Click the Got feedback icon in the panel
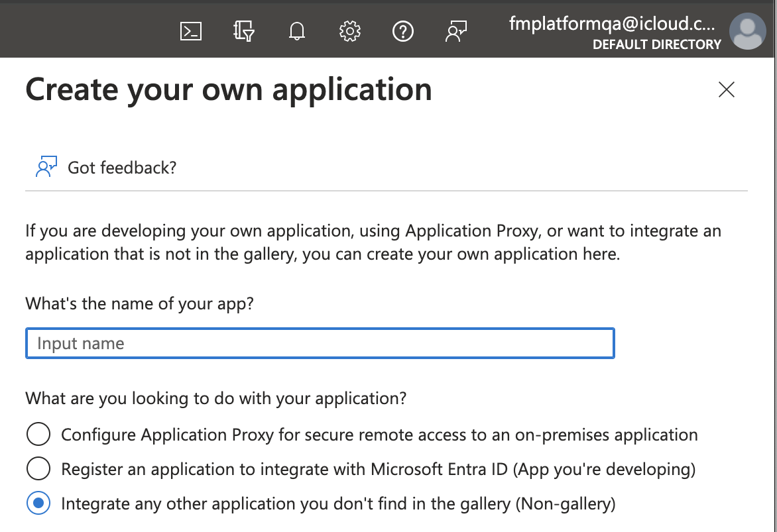 click(44, 166)
